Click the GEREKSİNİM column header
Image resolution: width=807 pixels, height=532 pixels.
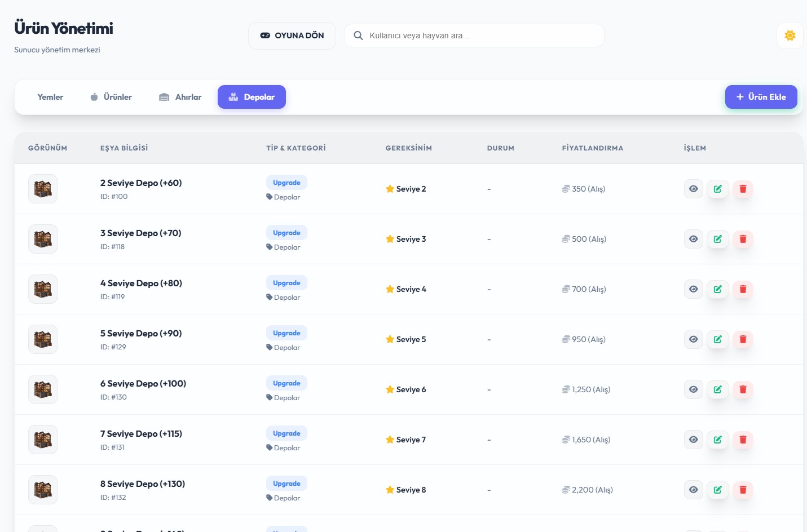(409, 148)
